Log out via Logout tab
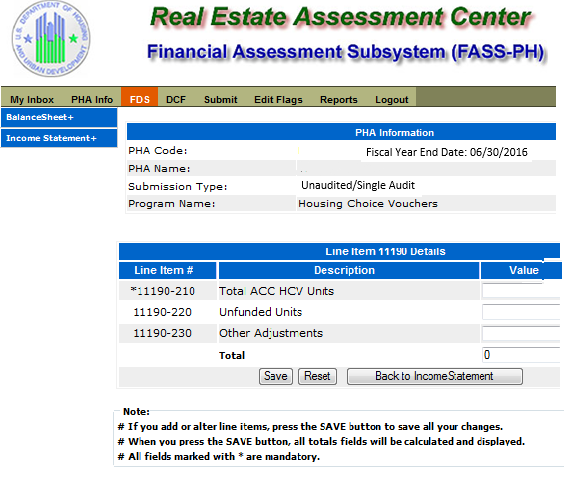571x478 pixels. coord(391,99)
